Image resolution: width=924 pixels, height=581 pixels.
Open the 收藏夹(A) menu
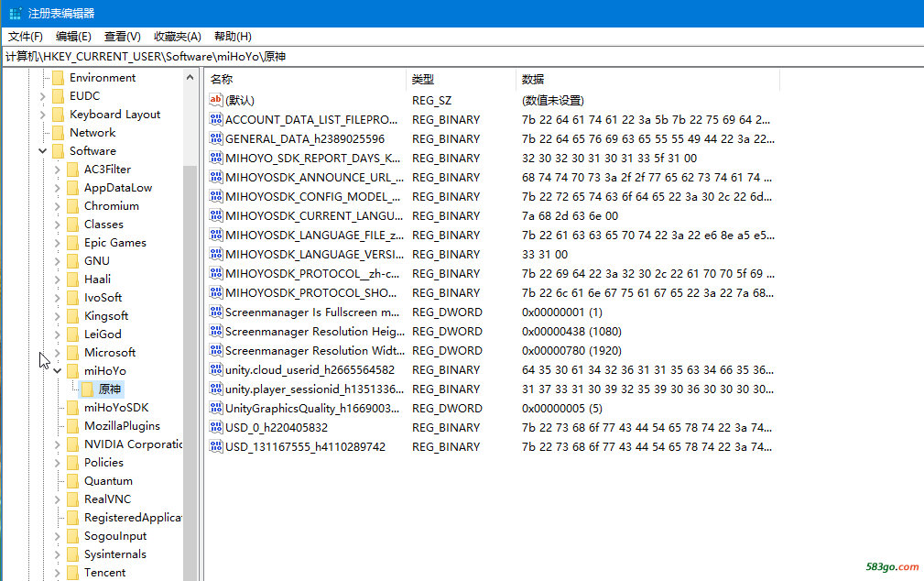pos(178,37)
